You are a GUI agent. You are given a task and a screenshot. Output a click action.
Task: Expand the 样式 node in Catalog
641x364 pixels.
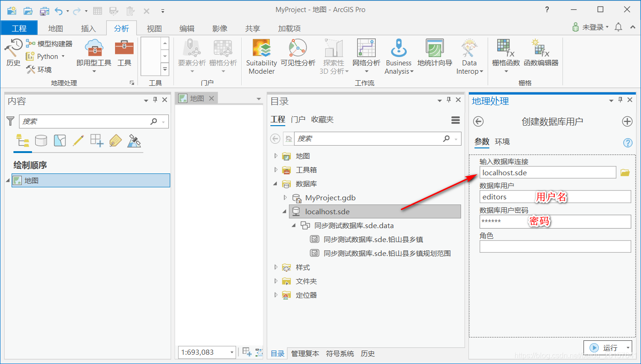[276, 268]
